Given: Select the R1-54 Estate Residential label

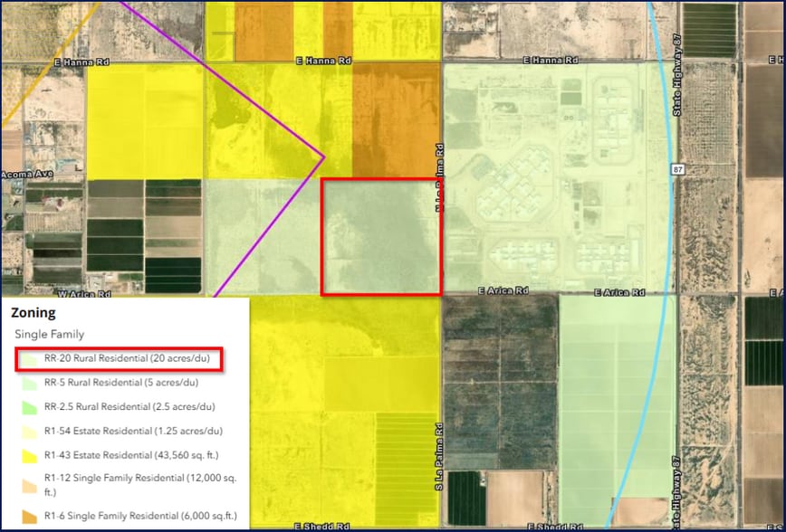Looking at the screenshot, I should pyautogui.click(x=132, y=432).
